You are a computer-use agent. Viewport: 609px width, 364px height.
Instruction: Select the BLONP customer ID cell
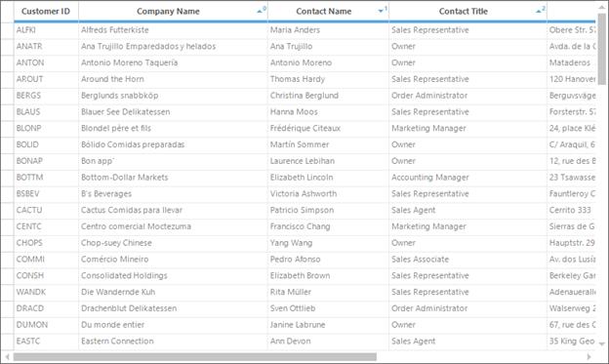click(x=46, y=128)
